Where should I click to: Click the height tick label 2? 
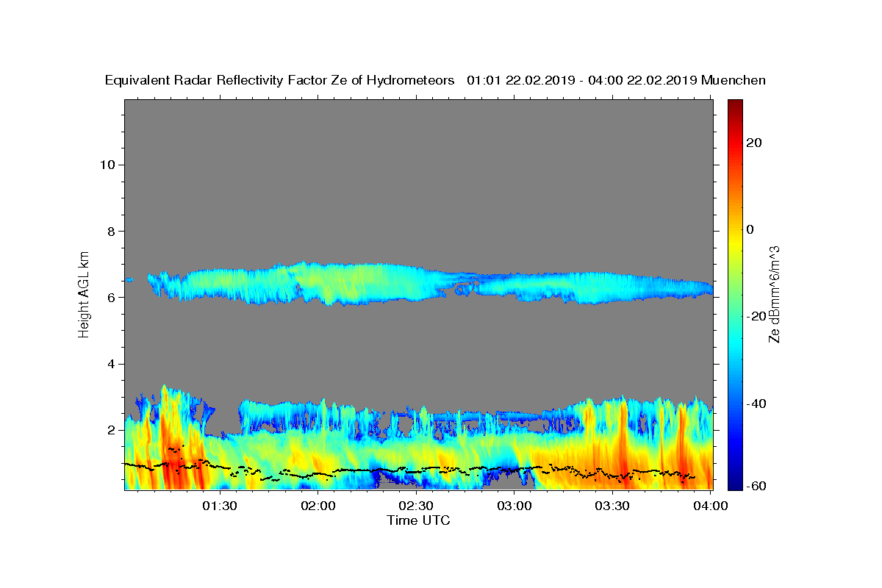tap(110, 430)
